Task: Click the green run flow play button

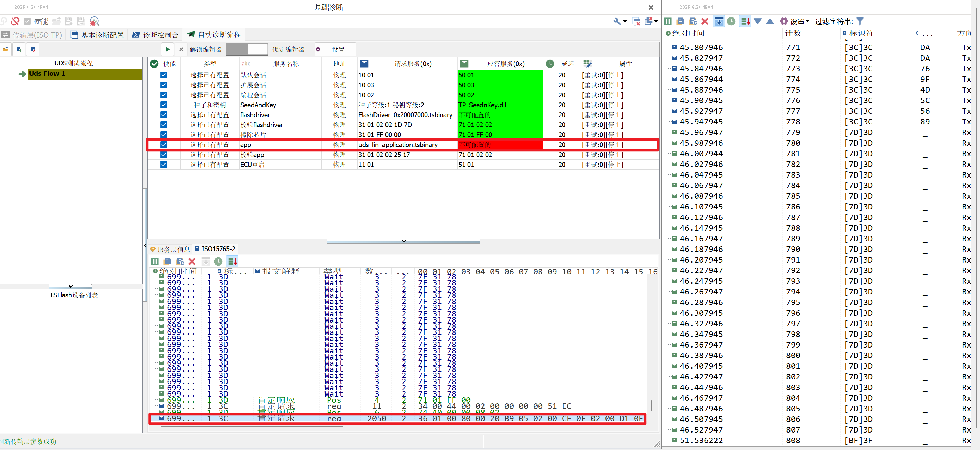Action: pos(168,49)
